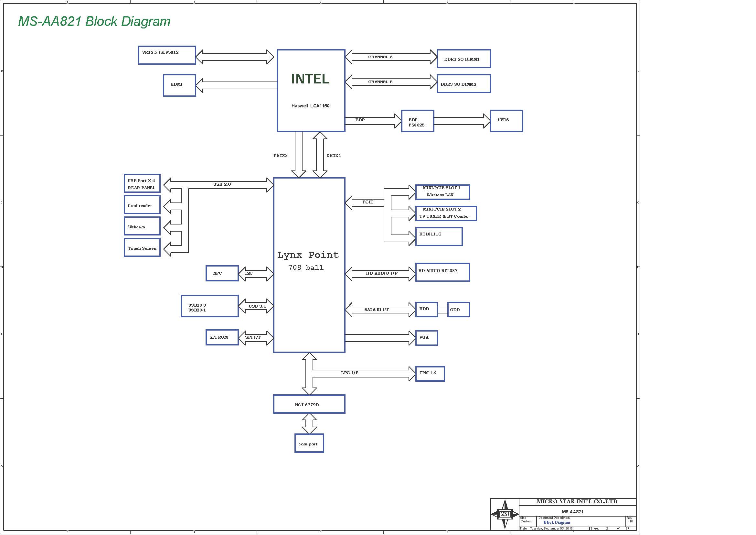756x535 pixels.
Task: Click the "PS8625" text in the EDP block
Action: tap(417, 125)
